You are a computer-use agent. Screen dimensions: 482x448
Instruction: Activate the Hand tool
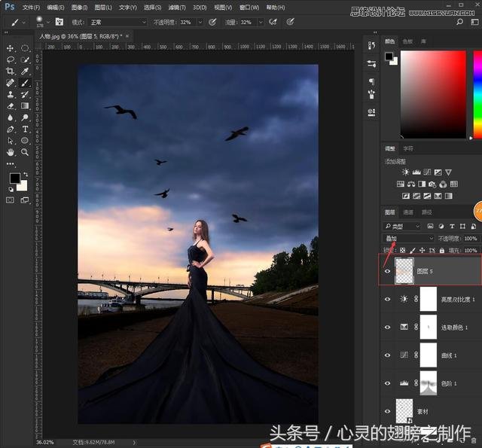click(x=11, y=152)
